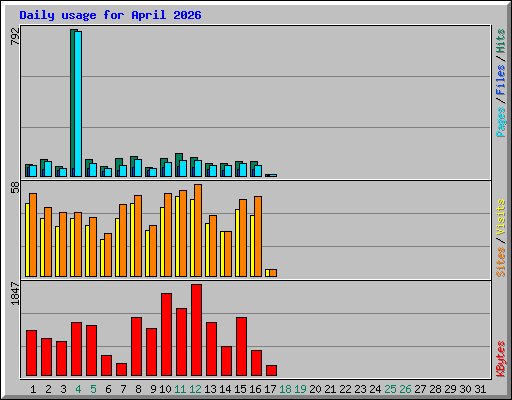Click day 4 on the date axis
Image resolution: width=512 pixels, height=400 pixels.
tap(78, 389)
